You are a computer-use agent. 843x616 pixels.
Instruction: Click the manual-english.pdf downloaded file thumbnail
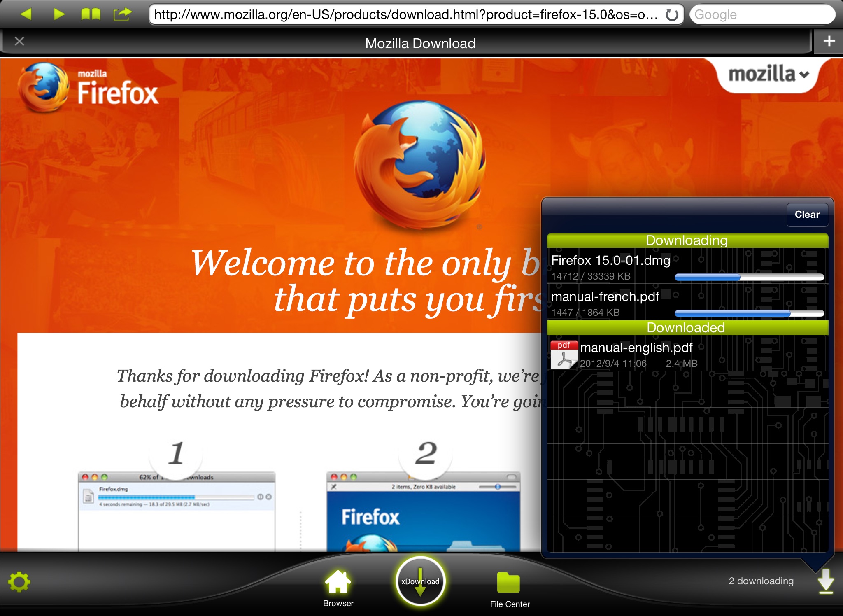coord(564,352)
